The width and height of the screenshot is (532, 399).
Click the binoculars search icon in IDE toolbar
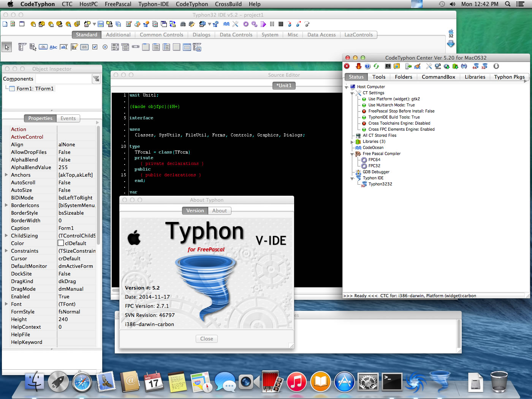click(183, 24)
